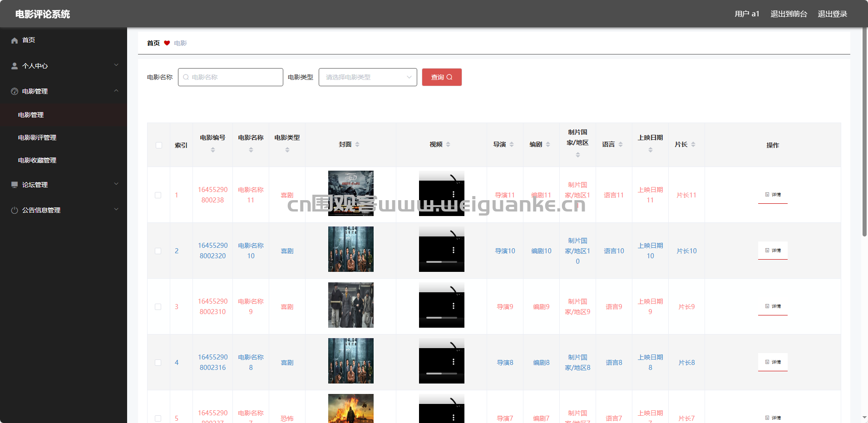Viewport: 868px width, 423px height.
Task: Click video progress bar in row 2
Action: [x=441, y=262]
